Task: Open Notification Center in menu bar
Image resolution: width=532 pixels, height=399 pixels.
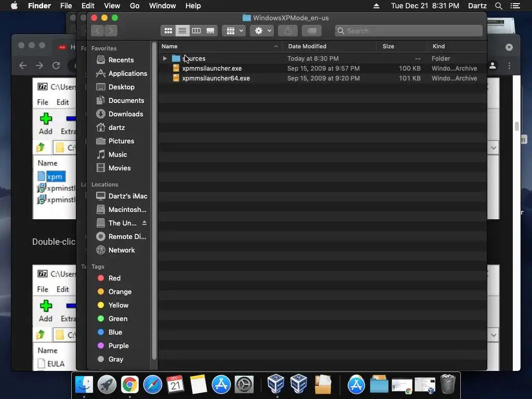Action: coord(515,6)
